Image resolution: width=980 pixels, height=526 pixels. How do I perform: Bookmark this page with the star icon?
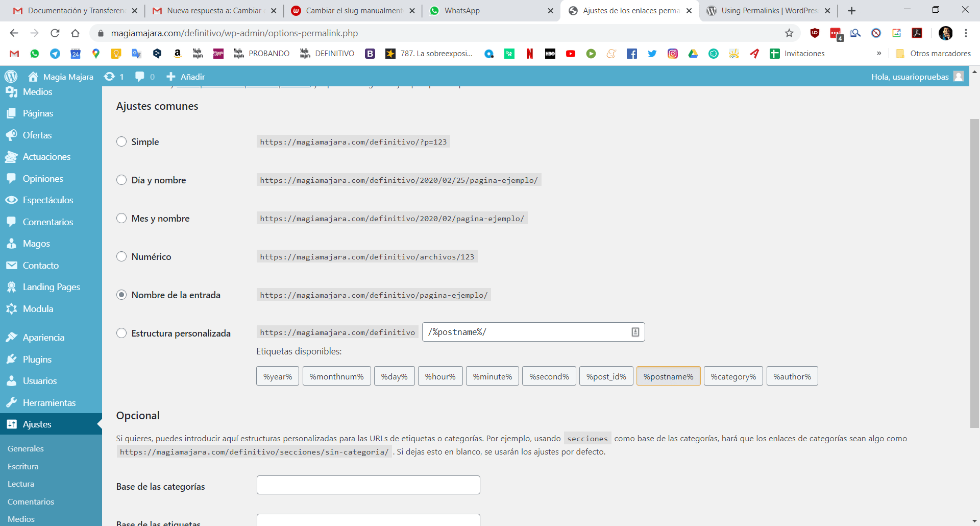point(789,33)
